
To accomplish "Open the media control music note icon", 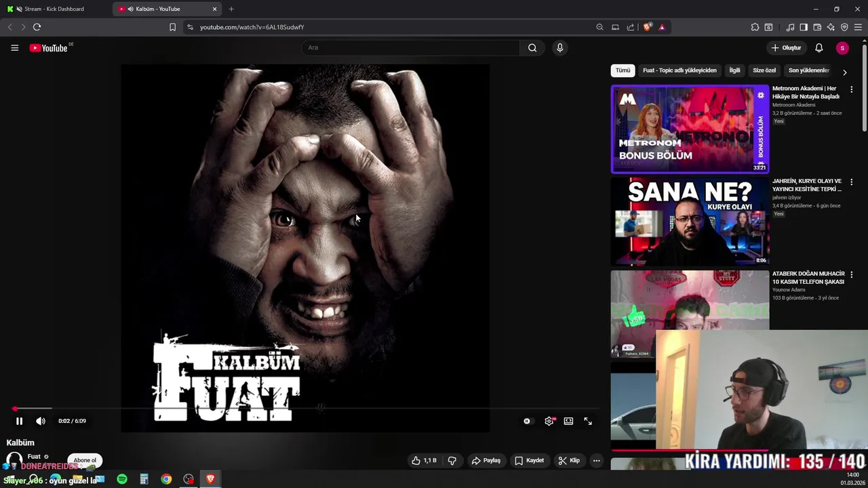I will pyautogui.click(x=790, y=27).
